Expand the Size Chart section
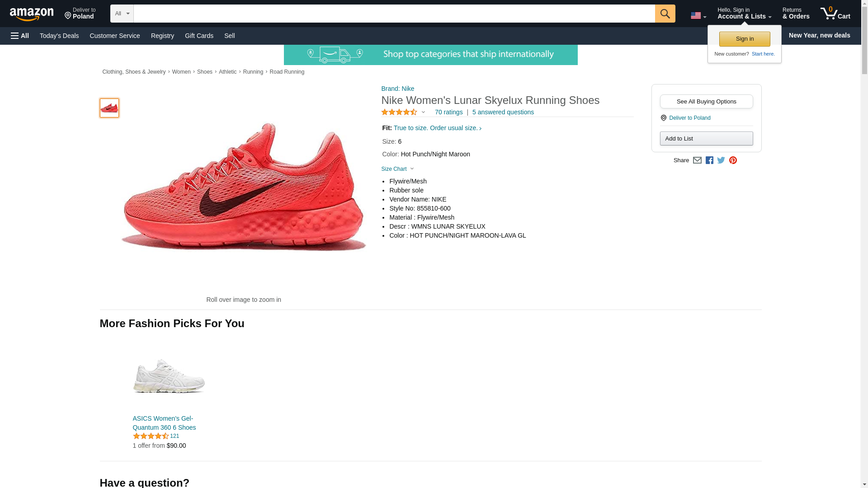Image resolution: width=868 pixels, height=488 pixels. click(x=397, y=169)
